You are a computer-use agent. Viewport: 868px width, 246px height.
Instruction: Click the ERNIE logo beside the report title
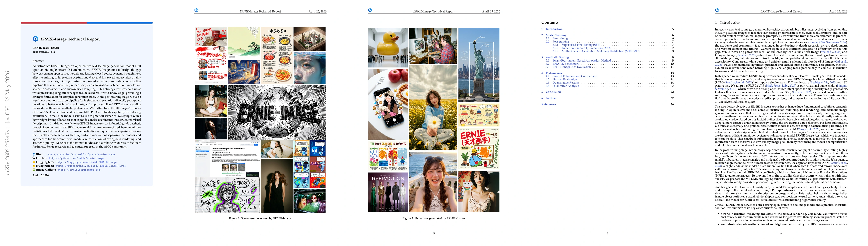coord(35,39)
